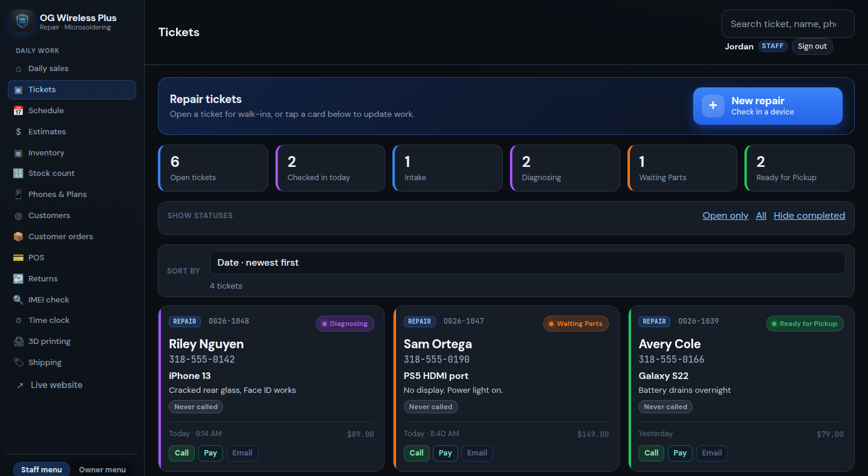Filter by Ready for Pickup stat card
The image size is (868, 476).
click(799, 168)
